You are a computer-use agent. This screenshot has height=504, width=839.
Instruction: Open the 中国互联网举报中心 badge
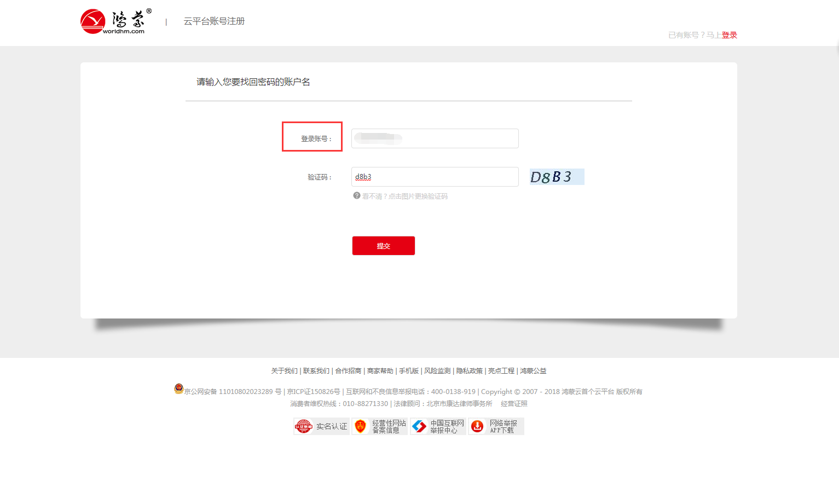438,426
